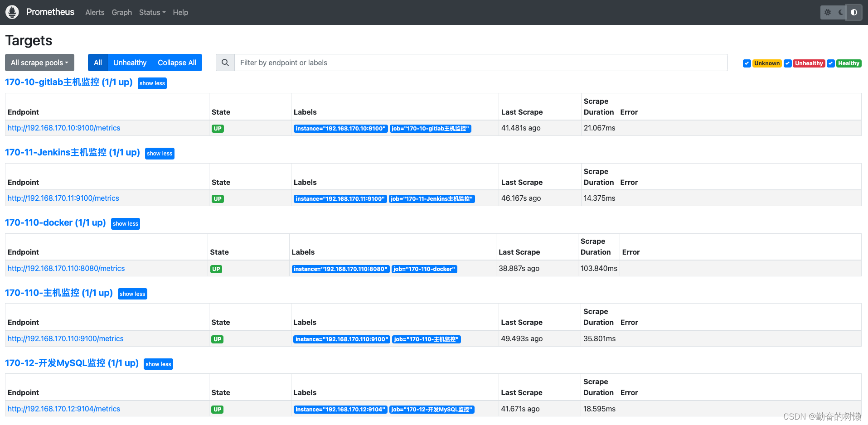The image size is (868, 425).
Task: Open the Alerts nav item
Action: click(95, 12)
